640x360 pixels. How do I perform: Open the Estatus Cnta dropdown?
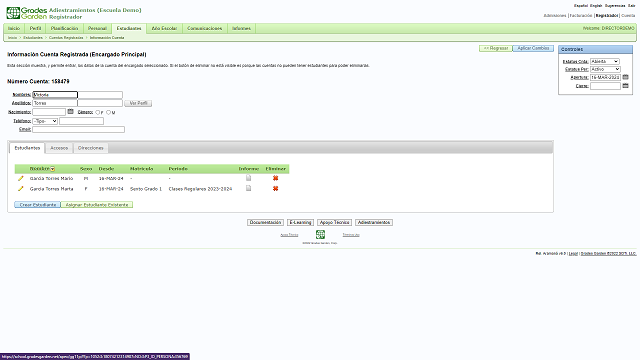[604, 61]
